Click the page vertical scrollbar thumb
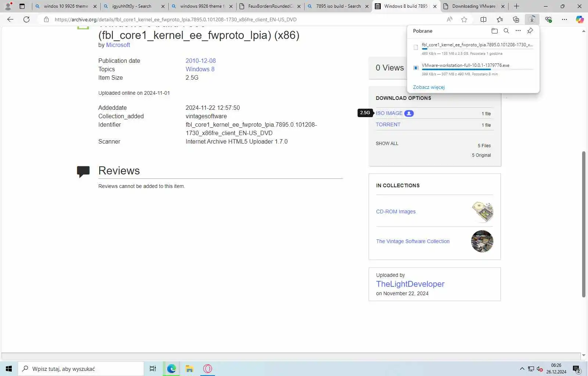Viewport: 588px width, 376px height. [584, 224]
